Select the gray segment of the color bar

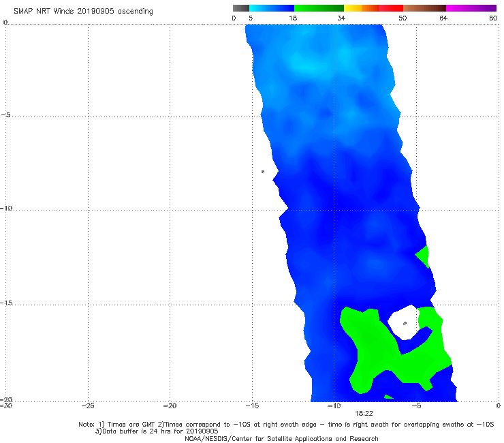[x=241, y=8]
